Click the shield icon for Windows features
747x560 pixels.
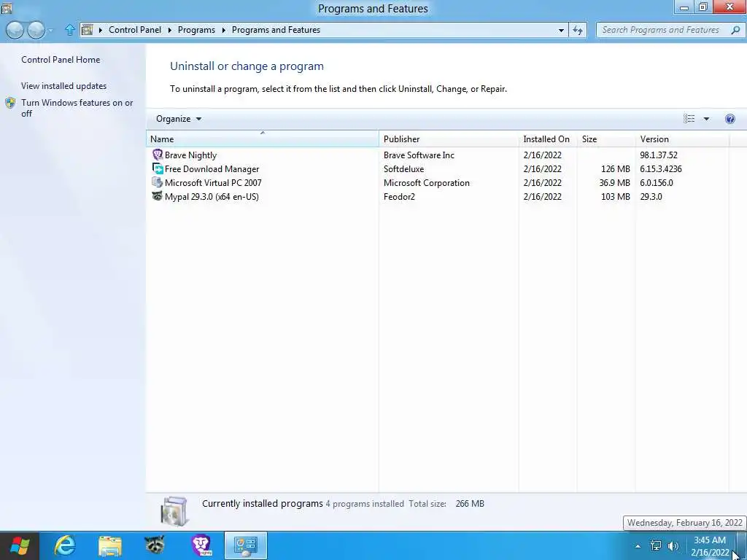(10, 102)
